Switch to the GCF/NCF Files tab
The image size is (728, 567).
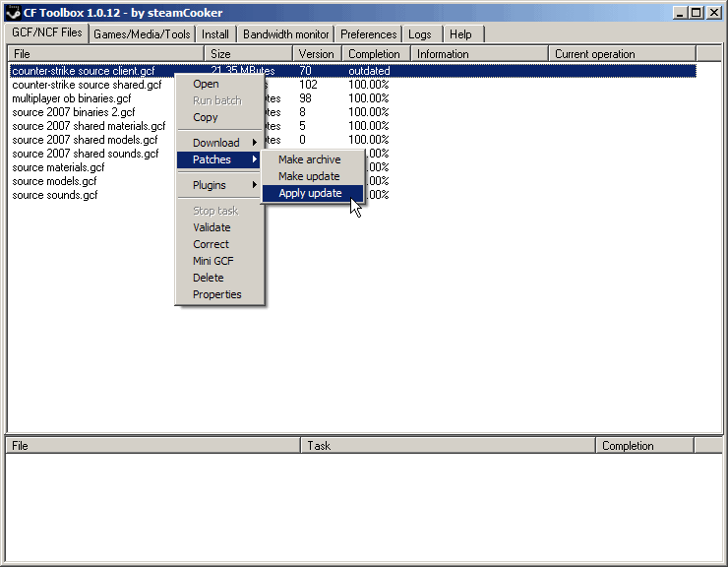coord(46,33)
